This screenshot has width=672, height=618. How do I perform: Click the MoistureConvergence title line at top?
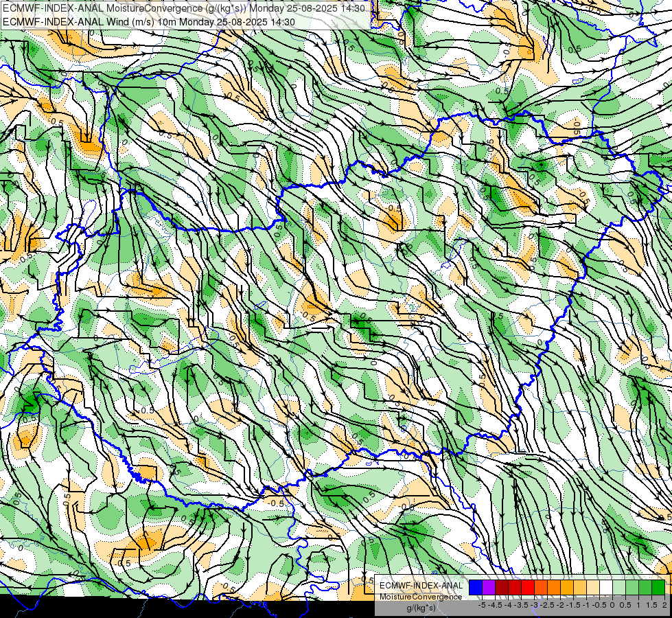tap(184, 8)
